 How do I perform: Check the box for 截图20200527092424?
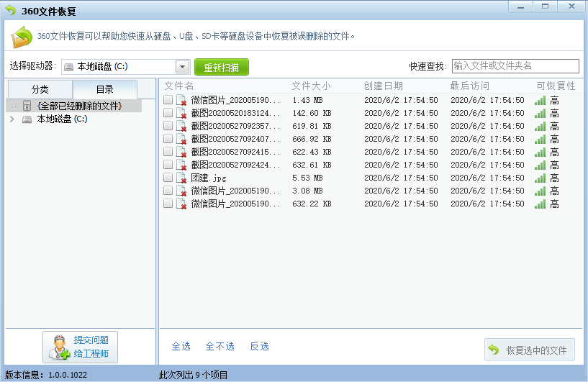pyautogui.click(x=168, y=164)
